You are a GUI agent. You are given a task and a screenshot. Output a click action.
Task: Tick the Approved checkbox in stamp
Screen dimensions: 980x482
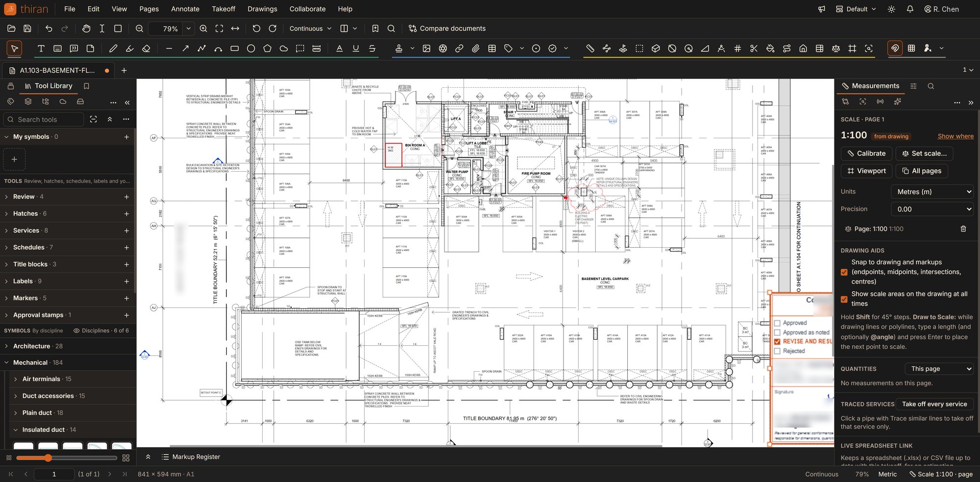point(777,323)
